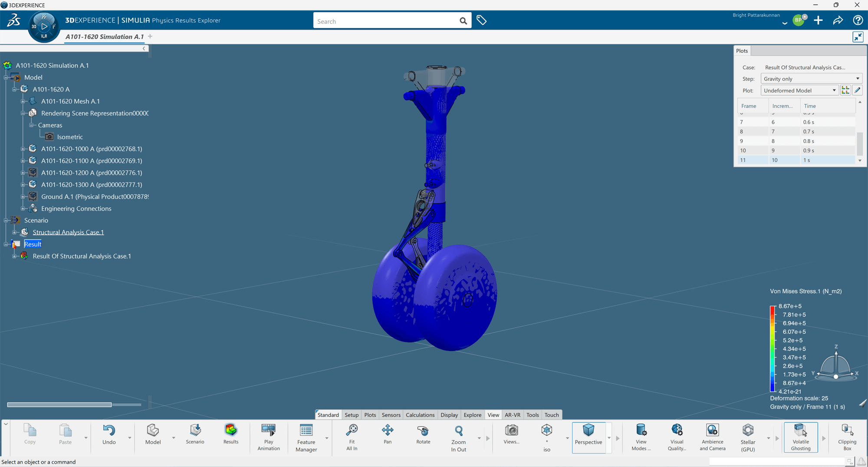Click the Search input field
This screenshot has width=868, height=467.
click(x=386, y=21)
